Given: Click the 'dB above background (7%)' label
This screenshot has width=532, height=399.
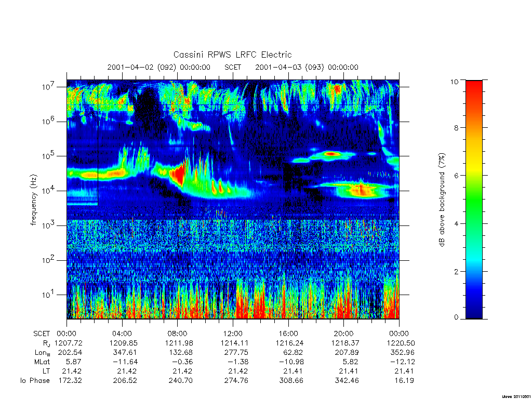Looking at the screenshot, I should [x=442, y=200].
